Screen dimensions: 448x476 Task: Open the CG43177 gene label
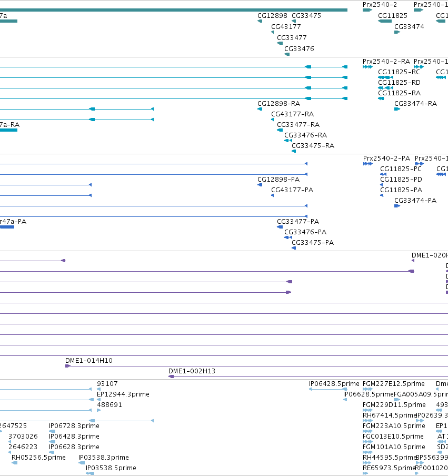pos(286,27)
